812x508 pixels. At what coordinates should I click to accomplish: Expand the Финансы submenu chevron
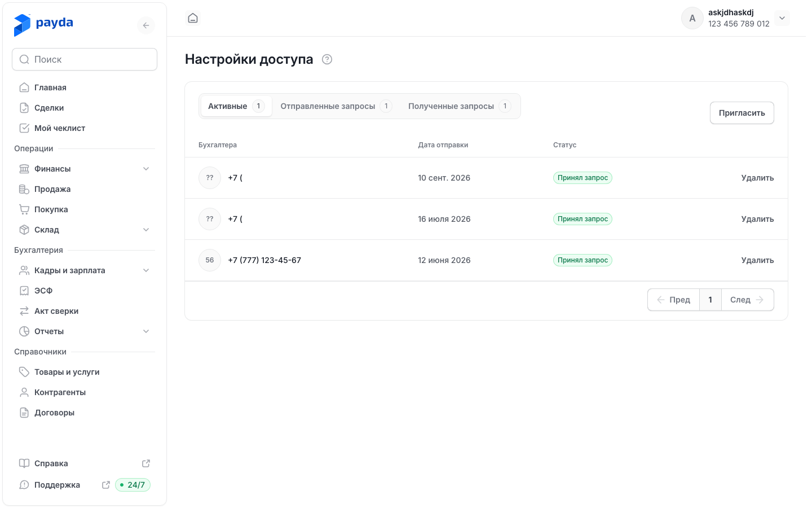(146, 169)
